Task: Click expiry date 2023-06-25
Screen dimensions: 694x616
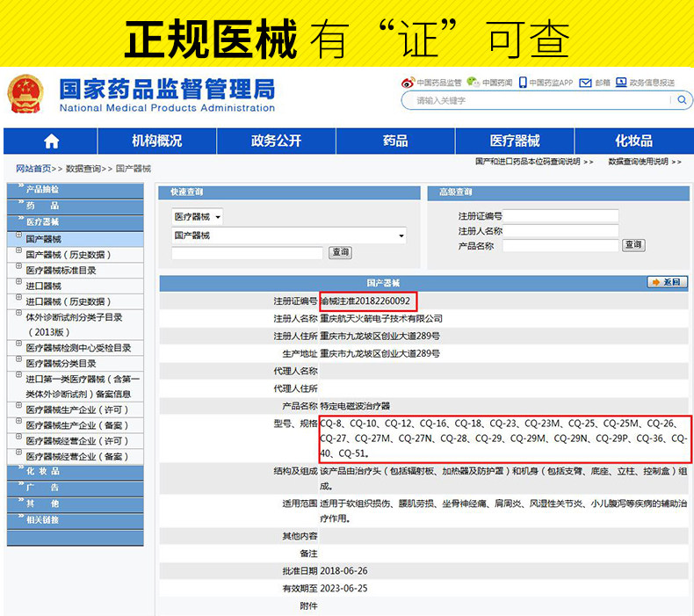Action: pyautogui.click(x=343, y=589)
